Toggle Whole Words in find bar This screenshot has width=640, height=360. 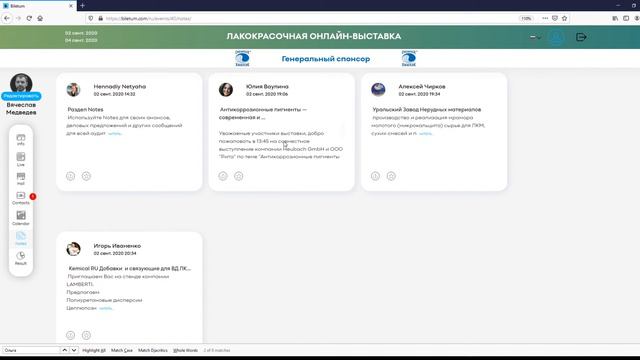pyautogui.click(x=185, y=350)
